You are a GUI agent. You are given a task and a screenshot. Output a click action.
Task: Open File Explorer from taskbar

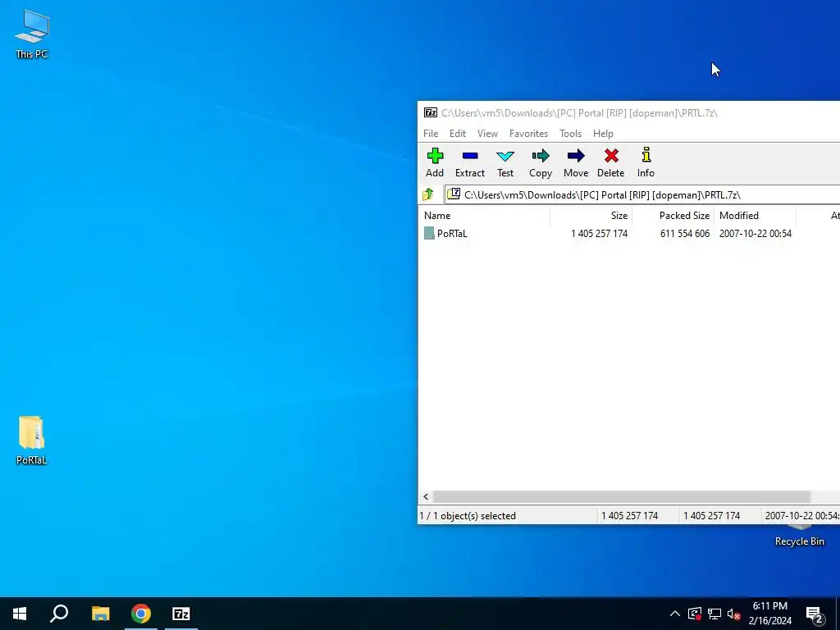(100, 614)
